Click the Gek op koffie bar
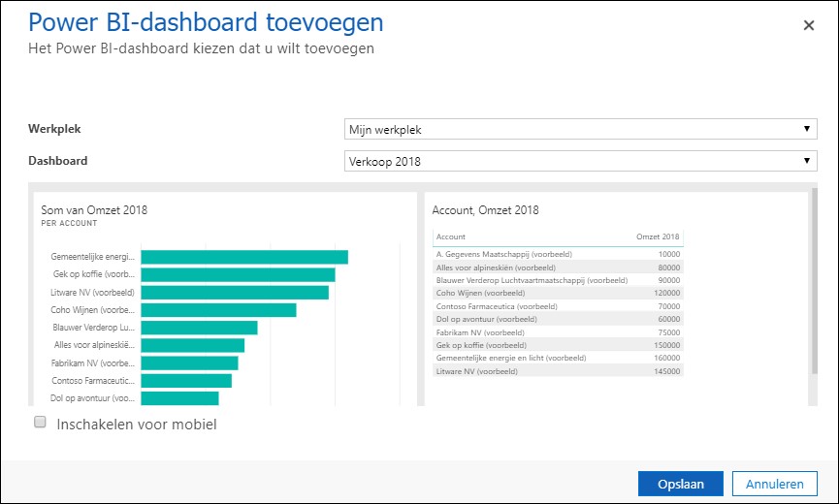839x504 pixels. (x=238, y=274)
